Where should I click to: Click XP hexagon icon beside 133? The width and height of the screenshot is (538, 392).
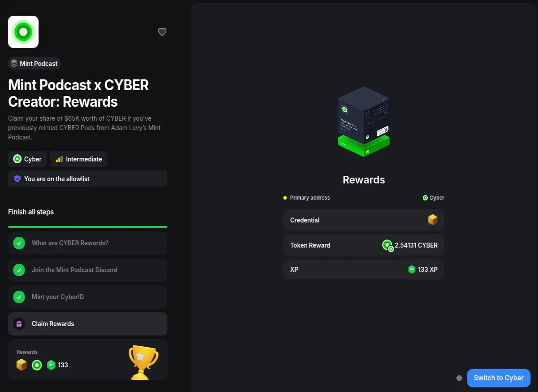(51, 365)
